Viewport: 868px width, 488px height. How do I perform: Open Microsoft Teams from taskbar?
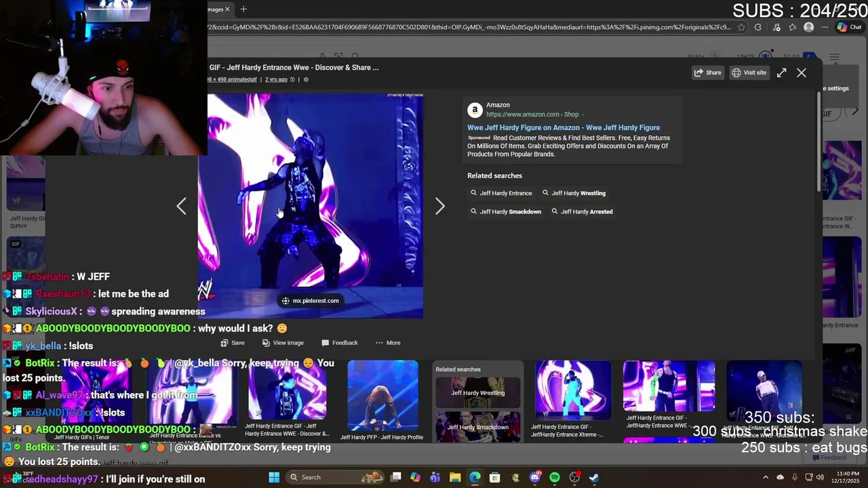coord(435,477)
